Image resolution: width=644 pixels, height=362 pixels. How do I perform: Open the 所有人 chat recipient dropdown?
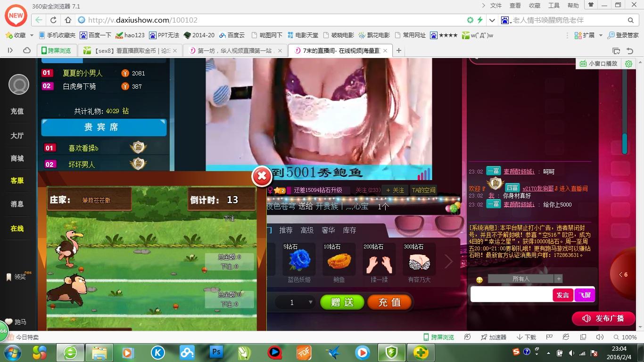click(x=521, y=279)
